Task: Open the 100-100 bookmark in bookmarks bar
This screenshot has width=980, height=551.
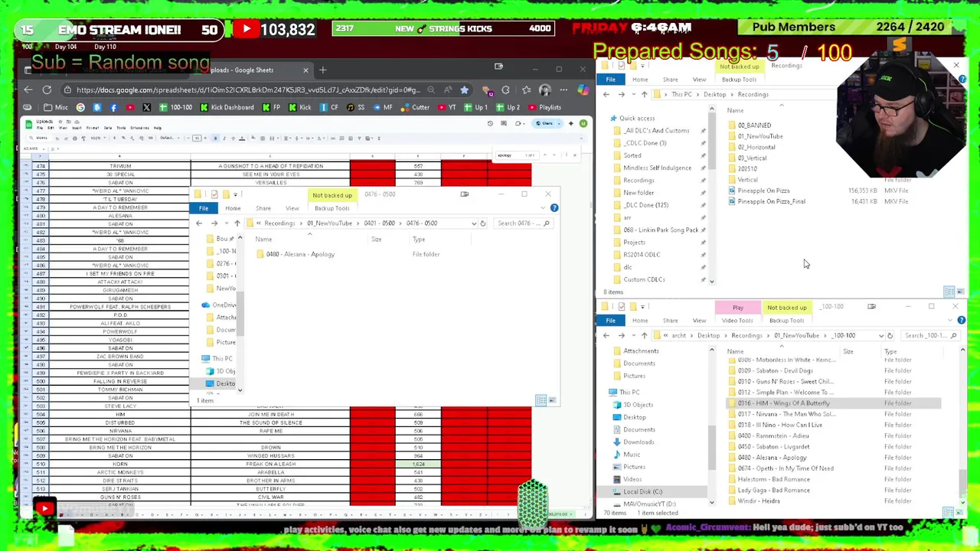Action: (176, 107)
